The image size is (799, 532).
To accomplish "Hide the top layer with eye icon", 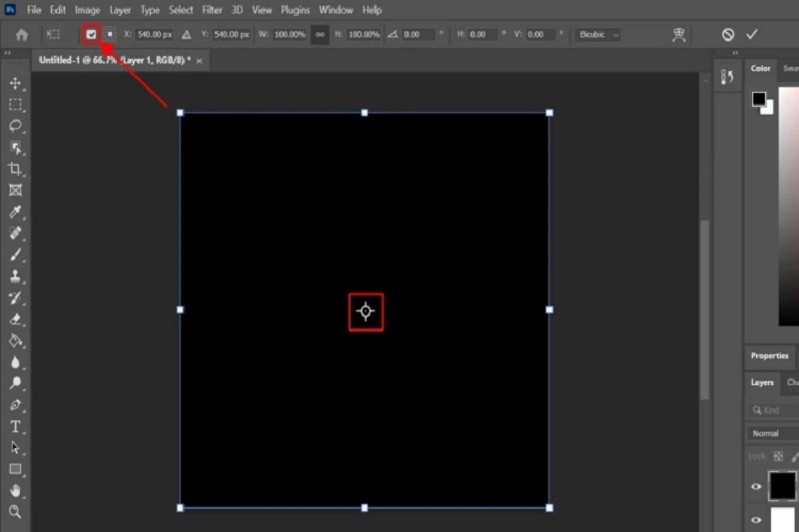I will (756, 487).
